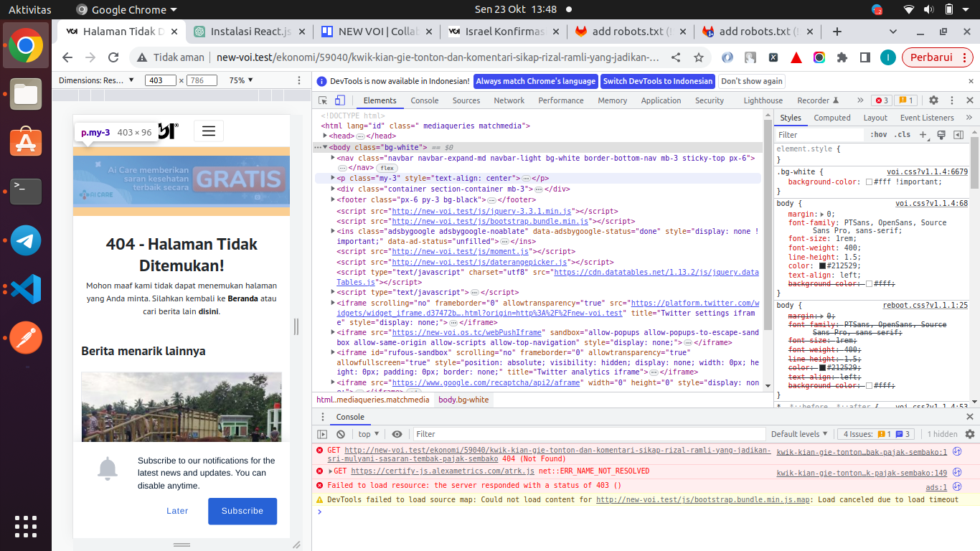The image size is (980, 551).
Task: Expand the head element node
Action: (x=326, y=136)
